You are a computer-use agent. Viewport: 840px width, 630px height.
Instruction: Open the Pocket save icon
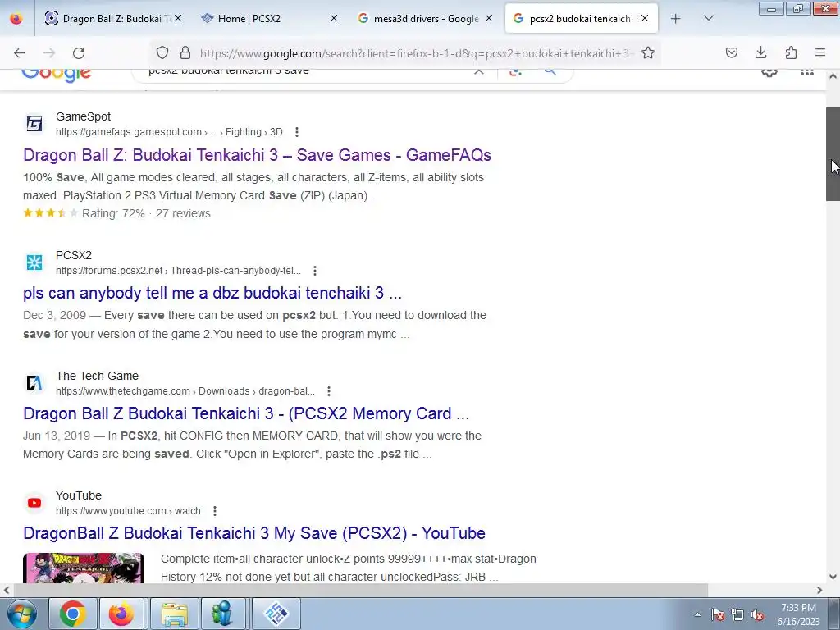[x=731, y=52]
